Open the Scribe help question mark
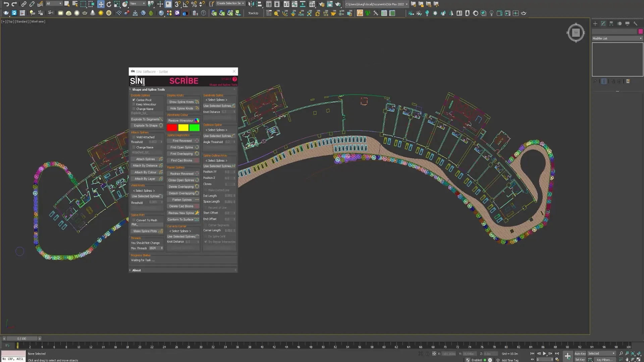644x362 pixels. [234, 79]
